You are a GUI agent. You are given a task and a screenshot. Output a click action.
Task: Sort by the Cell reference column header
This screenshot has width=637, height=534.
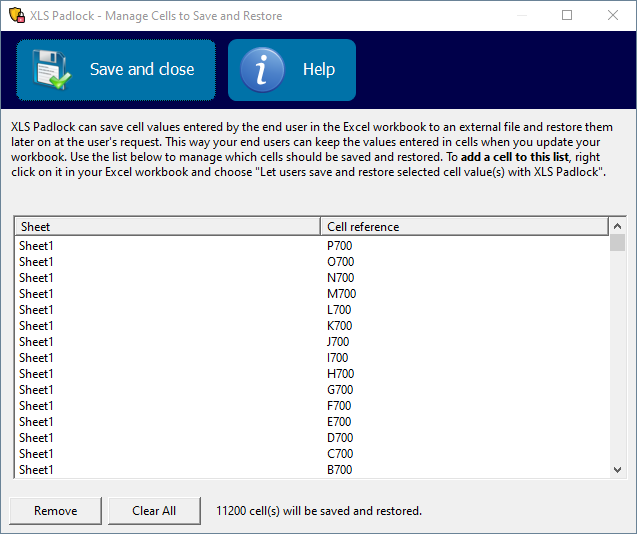(x=465, y=227)
